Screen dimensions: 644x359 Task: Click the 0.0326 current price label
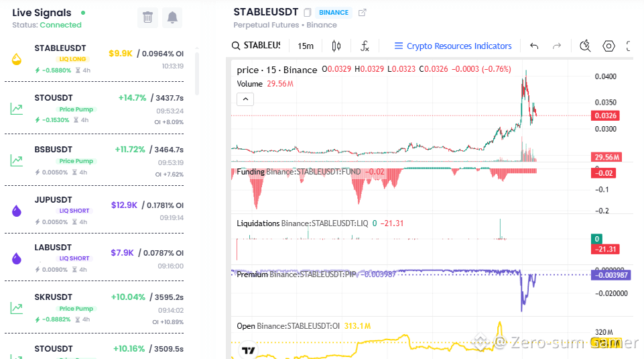[x=605, y=115]
